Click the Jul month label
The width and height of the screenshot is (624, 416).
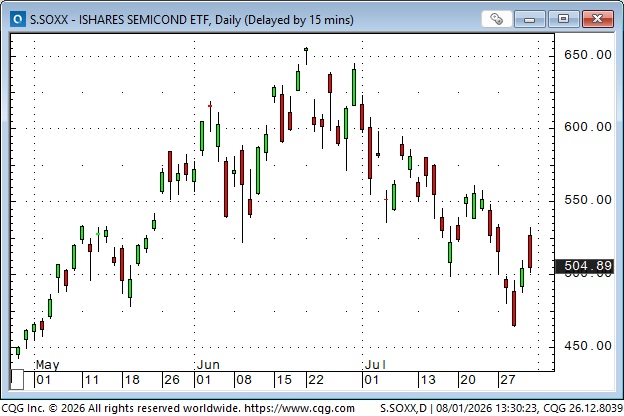(375, 364)
